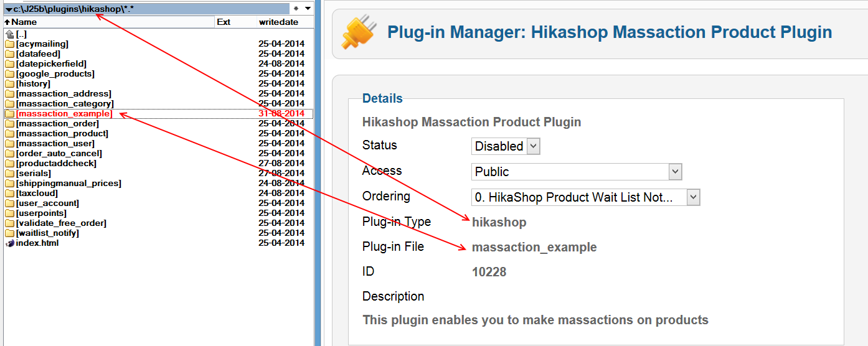Click the plugin description sentence about massactions
This screenshot has width=868, height=346.
[x=535, y=320]
